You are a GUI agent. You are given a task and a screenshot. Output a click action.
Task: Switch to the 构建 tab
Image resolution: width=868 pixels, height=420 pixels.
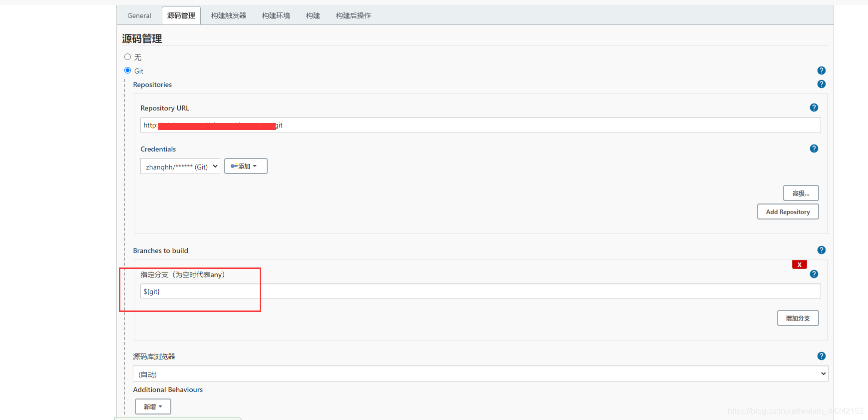313,15
